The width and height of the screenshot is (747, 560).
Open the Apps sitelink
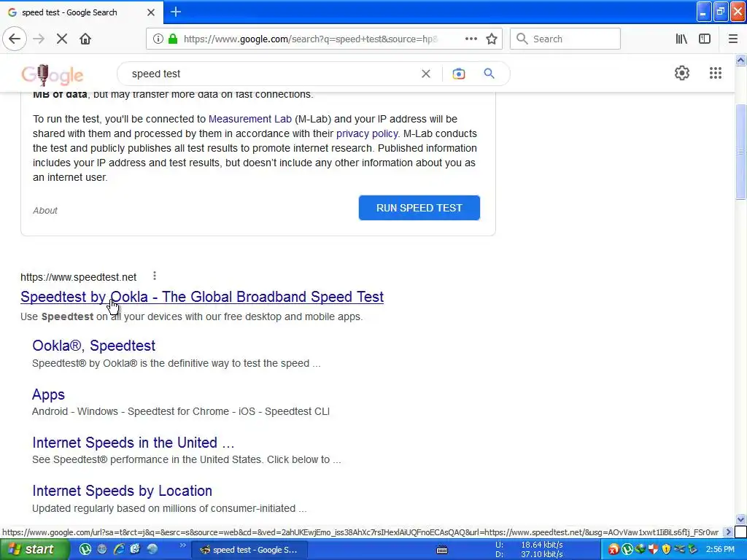(x=48, y=394)
